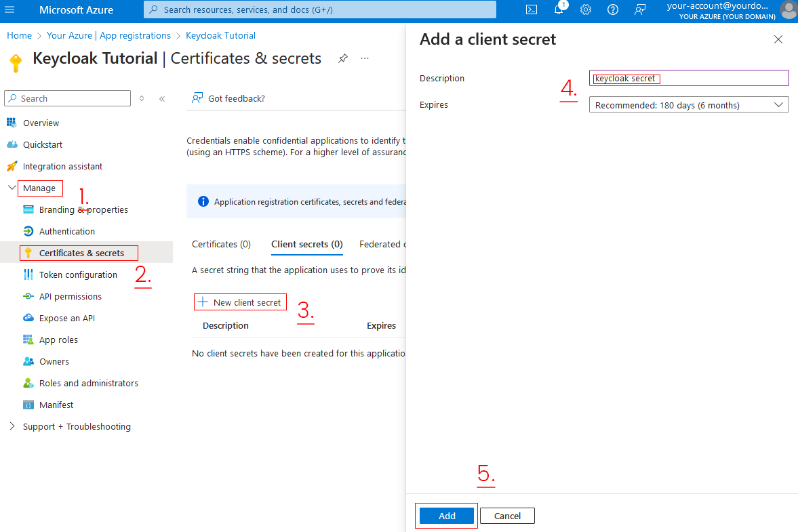The width and height of the screenshot is (798, 532).
Task: Click the Manifest icon
Action: pos(28,405)
